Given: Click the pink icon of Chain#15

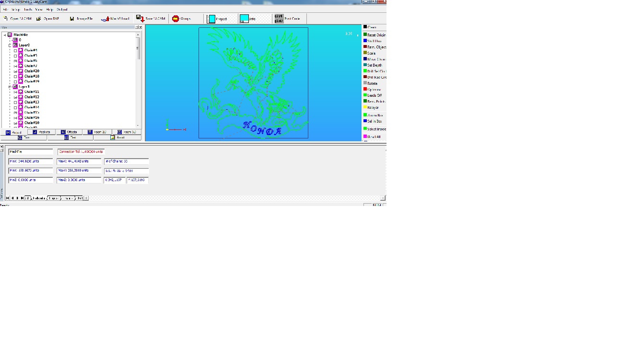Looking at the screenshot, I should tap(21, 113).
